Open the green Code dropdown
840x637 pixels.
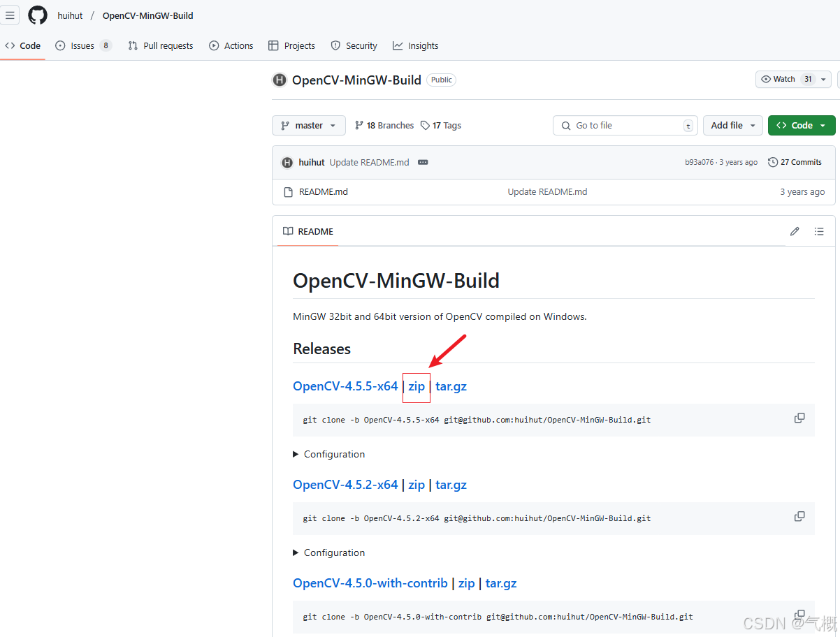[801, 125]
